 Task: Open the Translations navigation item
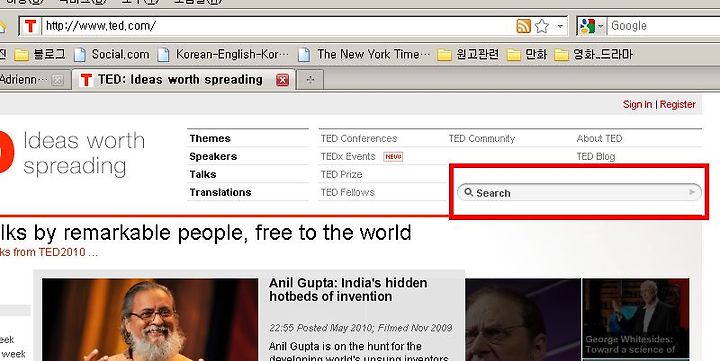tap(220, 192)
